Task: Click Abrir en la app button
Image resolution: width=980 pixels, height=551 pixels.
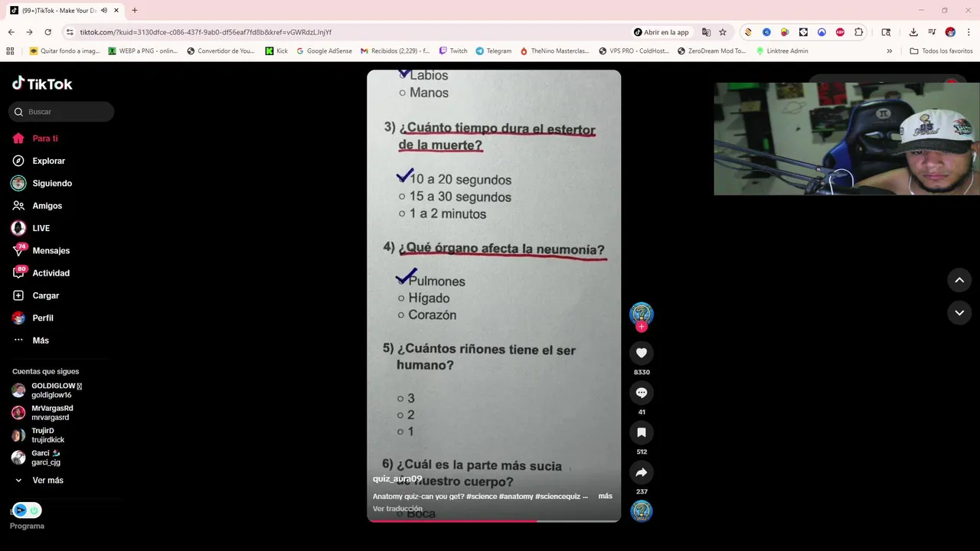Action: click(x=661, y=32)
